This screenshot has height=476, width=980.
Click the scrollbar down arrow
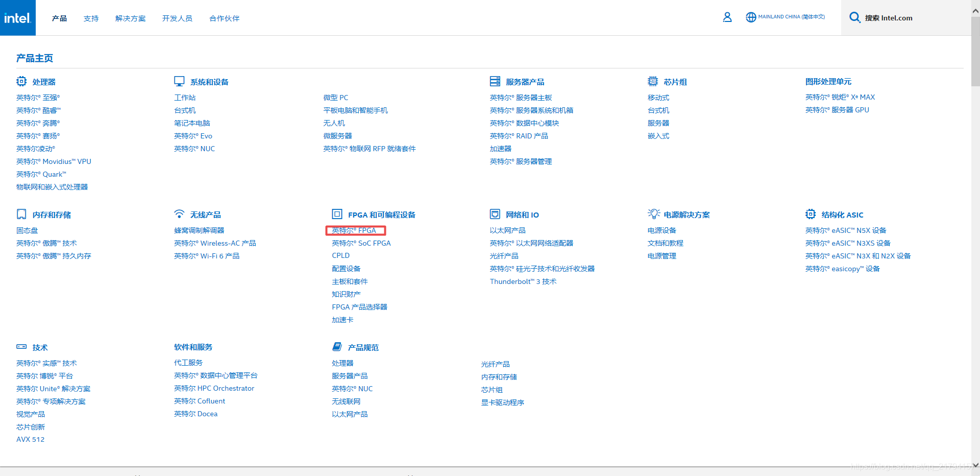tap(975, 465)
